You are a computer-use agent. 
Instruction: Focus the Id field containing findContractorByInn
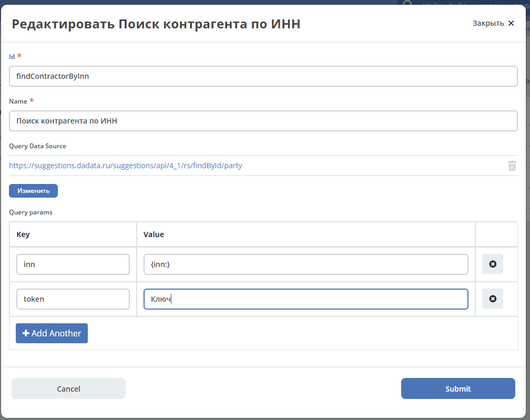(x=263, y=76)
